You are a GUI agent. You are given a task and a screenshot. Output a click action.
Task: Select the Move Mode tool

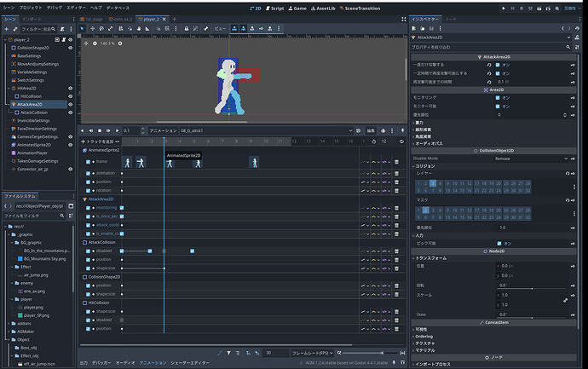92,28
